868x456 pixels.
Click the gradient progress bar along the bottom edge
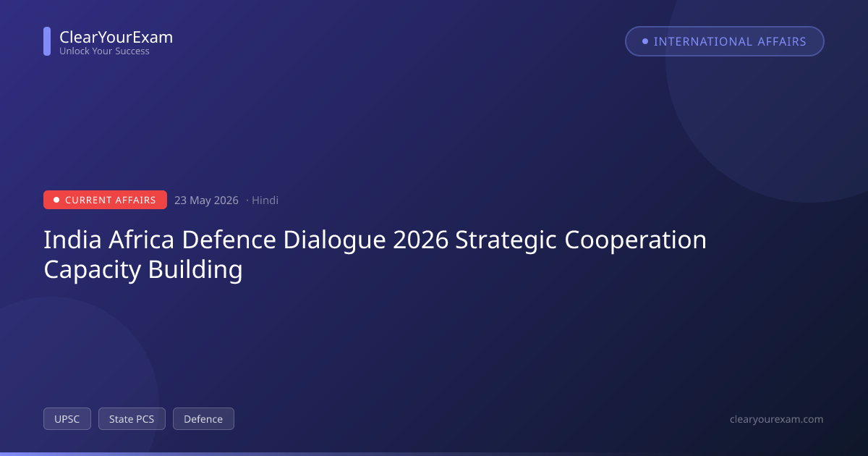pos(434,454)
